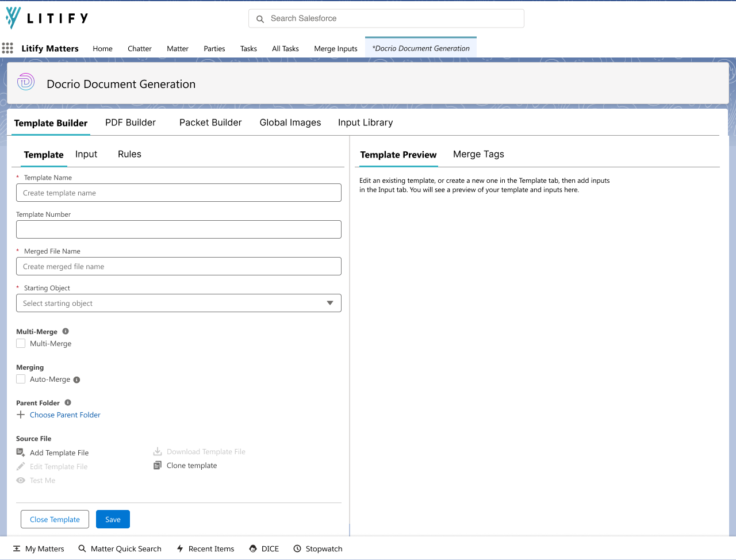This screenshot has width=736, height=560.
Task: Click the Test Me label
Action: click(x=43, y=480)
